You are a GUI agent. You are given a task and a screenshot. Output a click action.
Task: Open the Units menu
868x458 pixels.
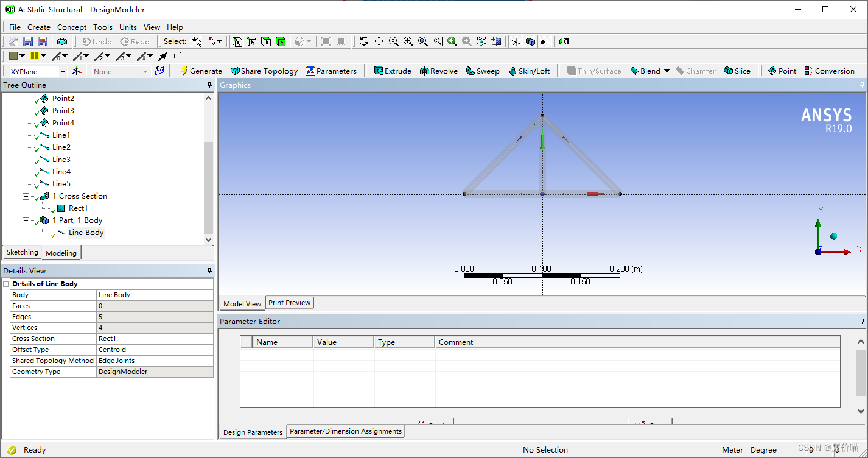point(128,27)
